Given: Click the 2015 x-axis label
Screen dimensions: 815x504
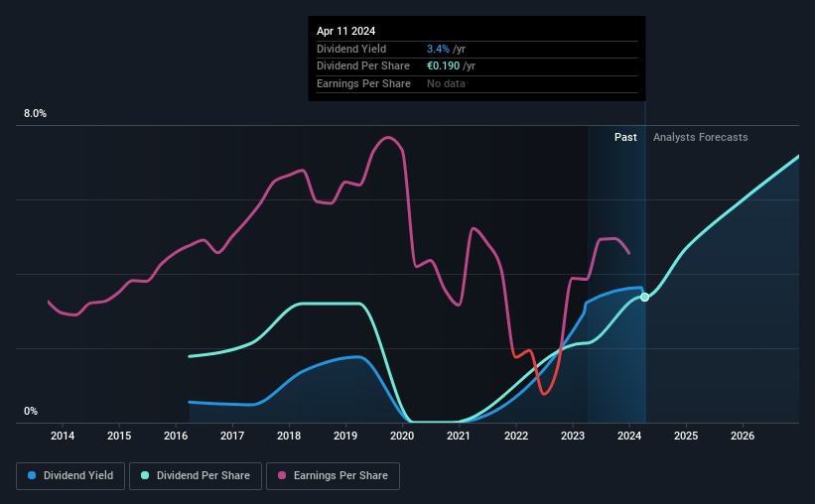Looking at the screenshot, I should click(x=119, y=436).
